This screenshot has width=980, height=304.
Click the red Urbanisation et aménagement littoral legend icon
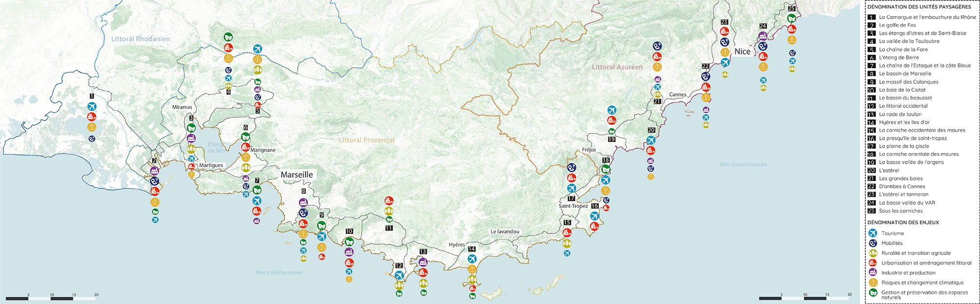pos(872,263)
